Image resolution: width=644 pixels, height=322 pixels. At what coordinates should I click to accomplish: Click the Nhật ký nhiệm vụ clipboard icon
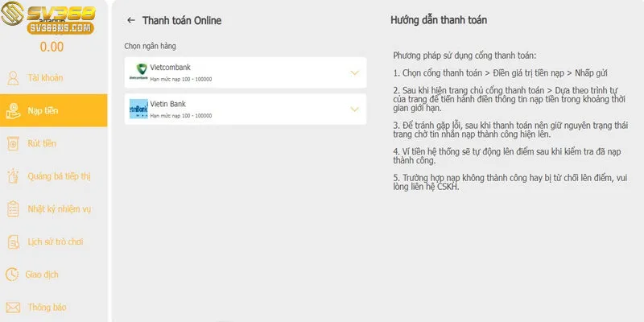pyautogui.click(x=13, y=209)
